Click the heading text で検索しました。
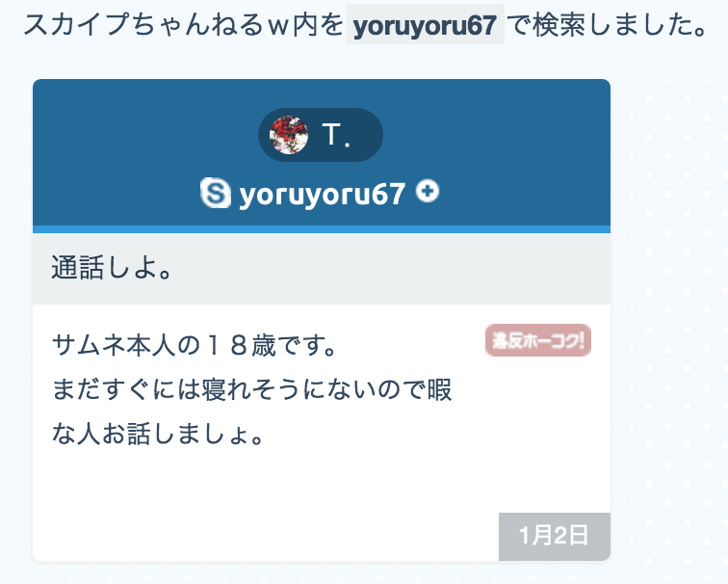728x584 pixels. tap(607, 25)
